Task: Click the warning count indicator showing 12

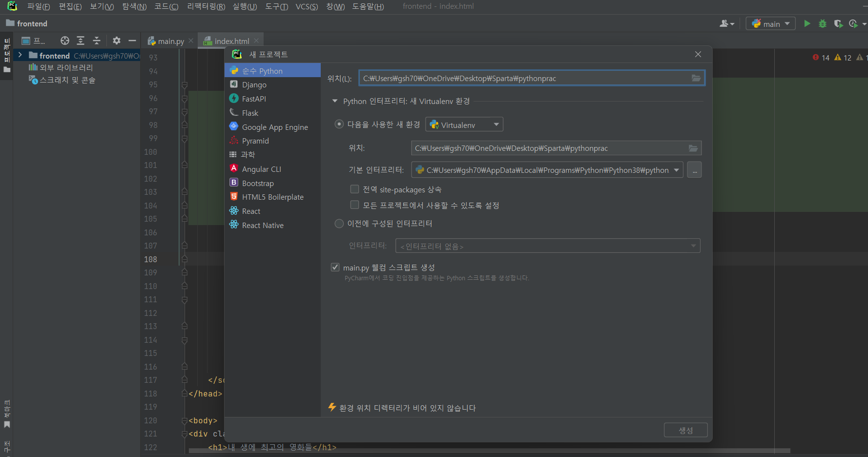Action: [x=843, y=58]
